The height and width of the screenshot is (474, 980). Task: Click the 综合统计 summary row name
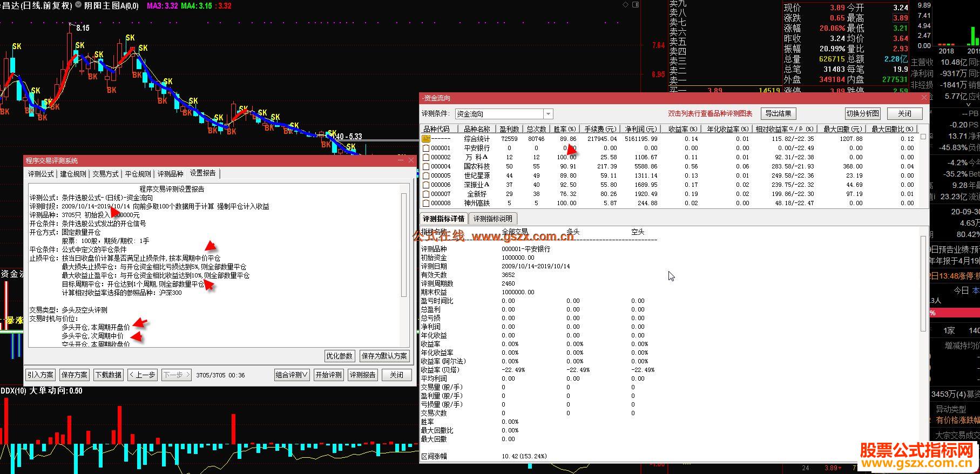point(477,139)
